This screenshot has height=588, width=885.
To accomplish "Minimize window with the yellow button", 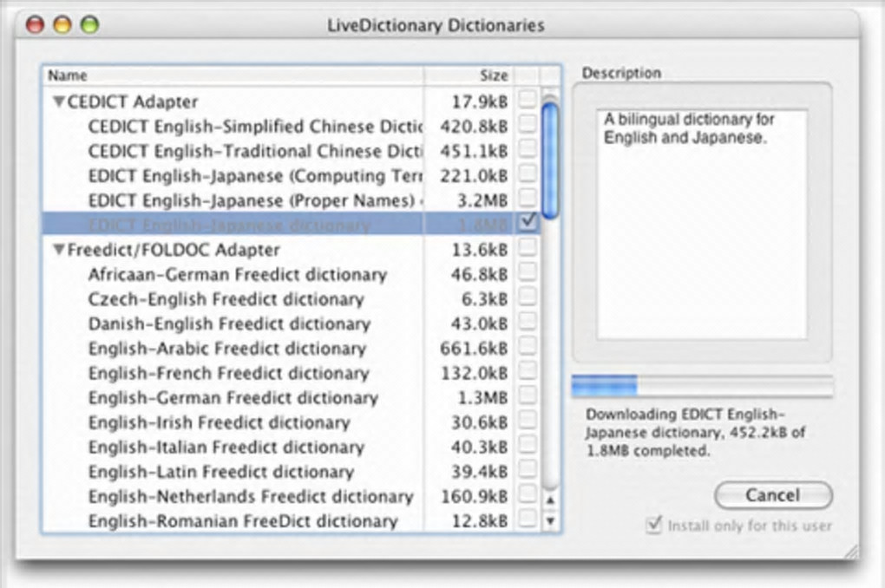I will [62, 25].
